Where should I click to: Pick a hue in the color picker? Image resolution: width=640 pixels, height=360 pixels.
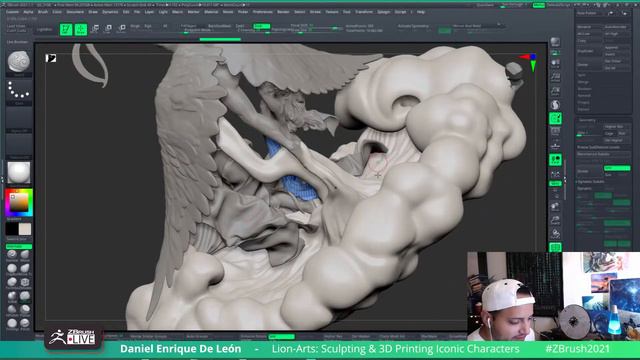(19, 202)
